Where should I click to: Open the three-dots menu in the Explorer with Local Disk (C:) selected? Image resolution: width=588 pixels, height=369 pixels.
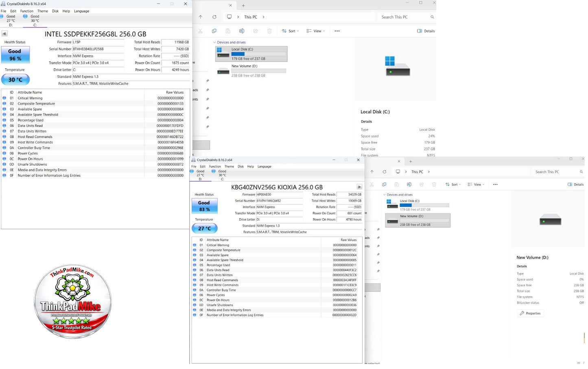(337, 31)
